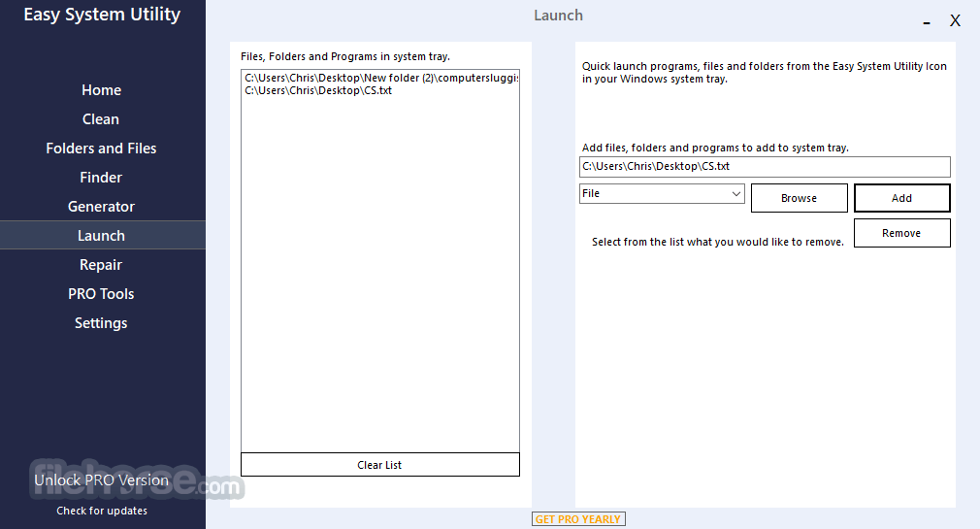Click the Remove button
The image size is (980, 529).
[901, 233]
